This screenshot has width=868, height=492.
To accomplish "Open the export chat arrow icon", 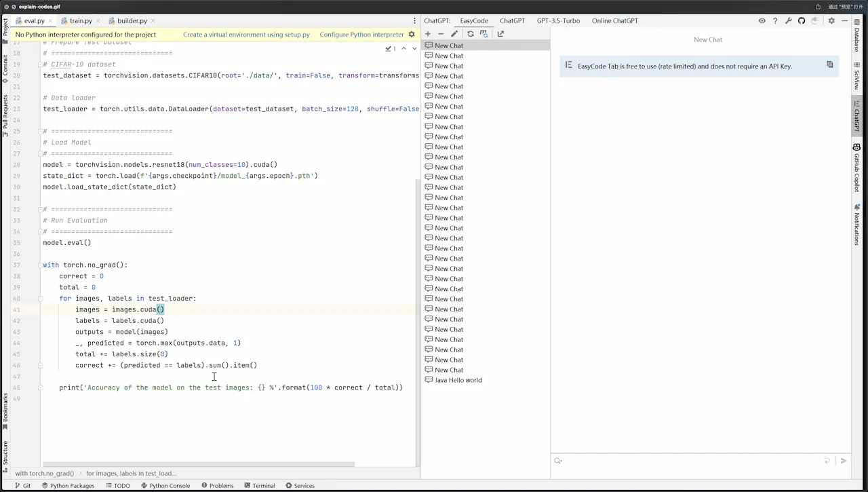I will pyautogui.click(x=500, y=34).
